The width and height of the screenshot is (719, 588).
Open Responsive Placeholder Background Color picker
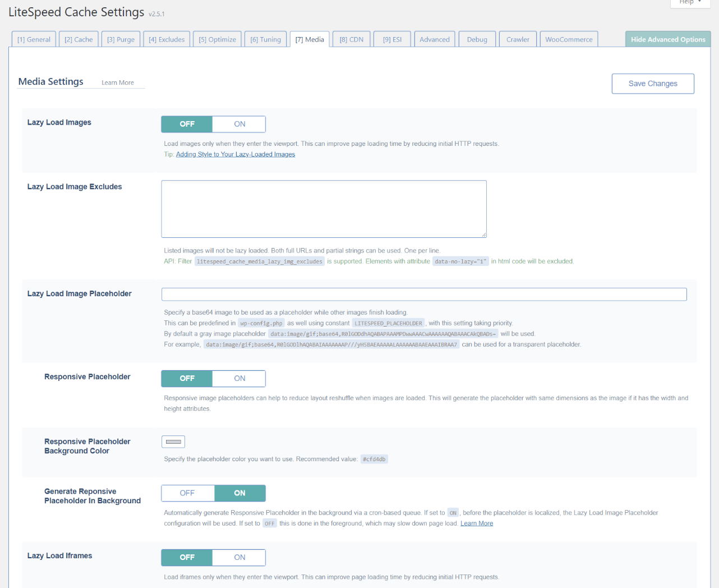point(173,442)
